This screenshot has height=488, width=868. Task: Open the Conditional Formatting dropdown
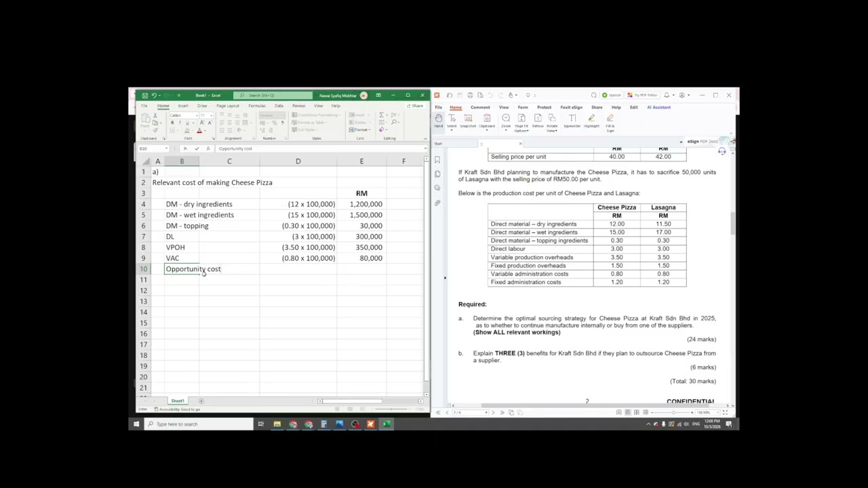316,115
